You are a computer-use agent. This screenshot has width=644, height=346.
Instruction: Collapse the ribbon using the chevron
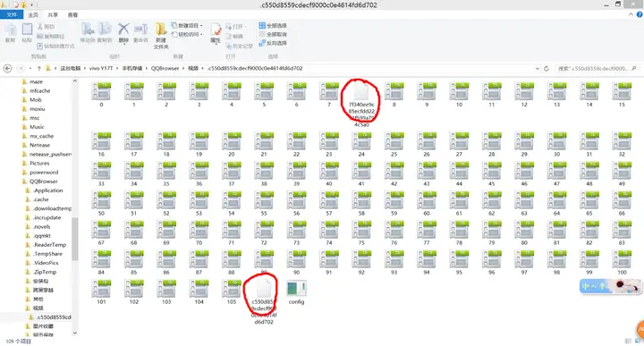[631, 14]
